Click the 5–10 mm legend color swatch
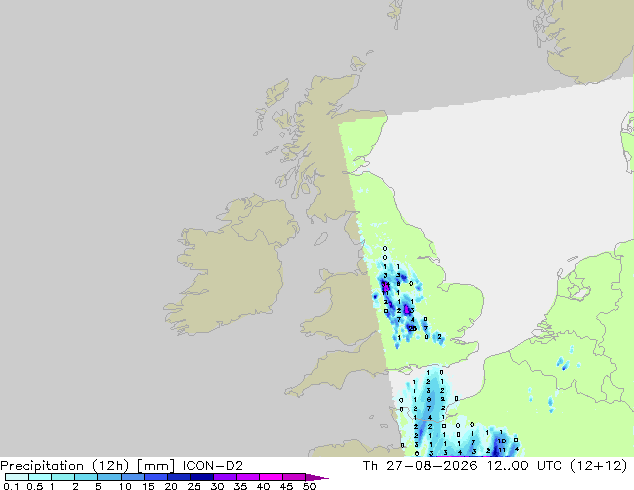Image resolution: width=634 pixels, height=490 pixels. [x=109, y=477]
